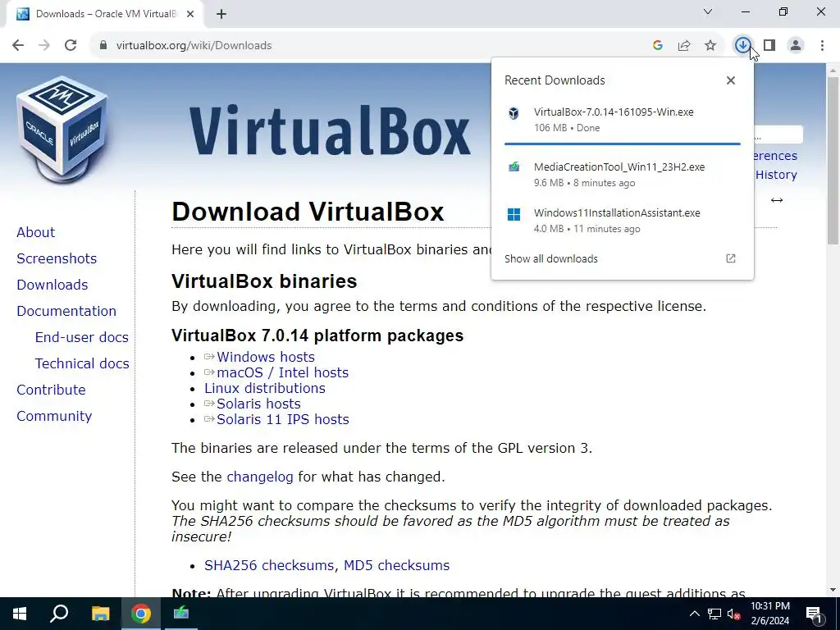Open the Contribute sidebar link

51,390
